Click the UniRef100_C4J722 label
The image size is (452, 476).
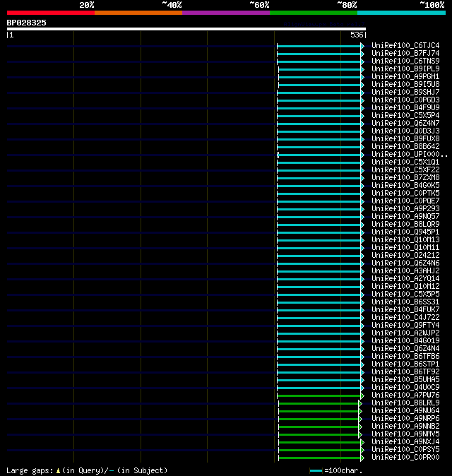pos(405,318)
